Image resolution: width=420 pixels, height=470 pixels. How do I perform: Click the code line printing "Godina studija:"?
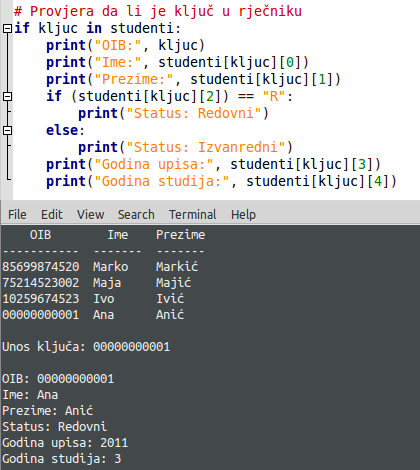click(x=221, y=181)
